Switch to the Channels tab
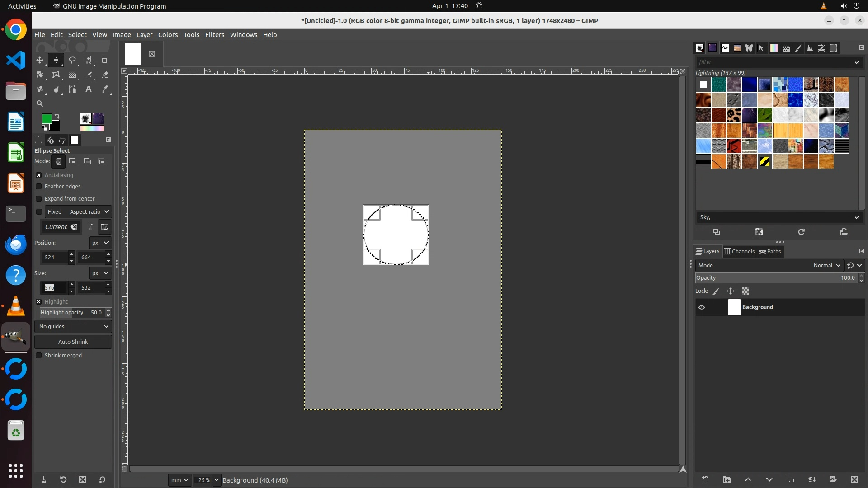Screen dimensions: 868x488 [739, 252]
